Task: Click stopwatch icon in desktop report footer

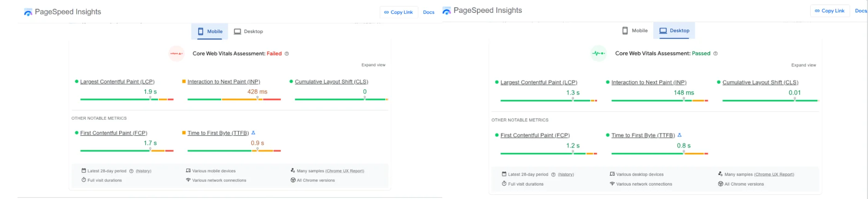Action: [504, 184]
